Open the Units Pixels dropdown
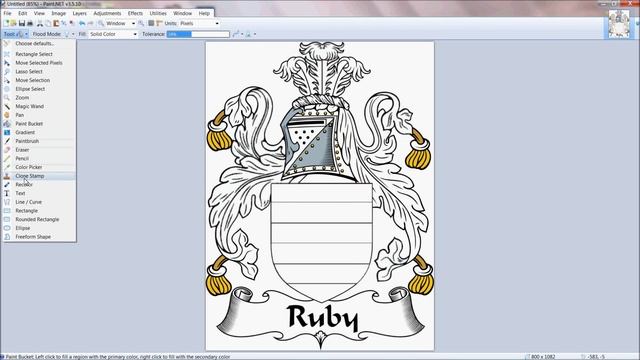 199,23
